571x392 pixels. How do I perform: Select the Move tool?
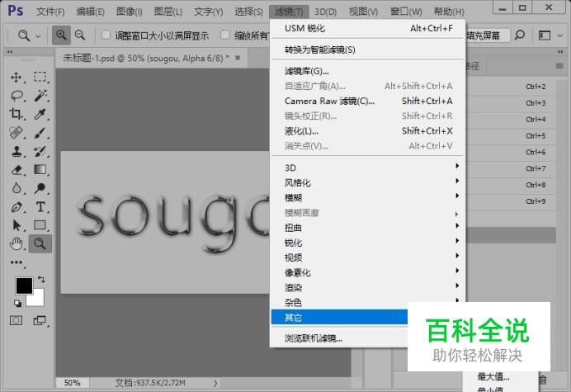16,78
